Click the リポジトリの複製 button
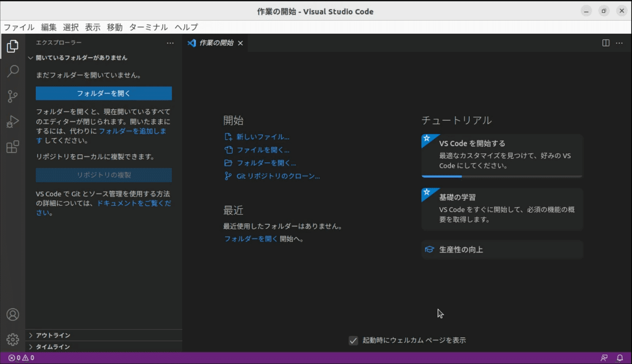632x364 pixels. coord(104,175)
